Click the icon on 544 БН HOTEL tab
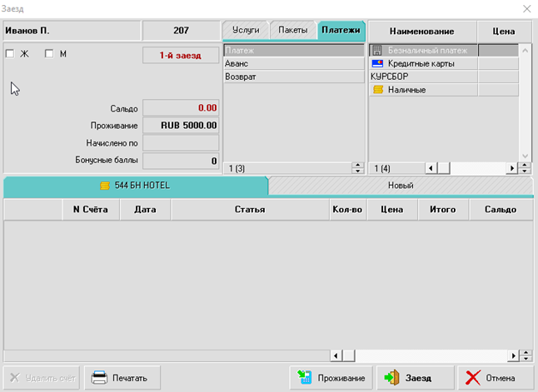The image size is (538, 392). click(104, 185)
